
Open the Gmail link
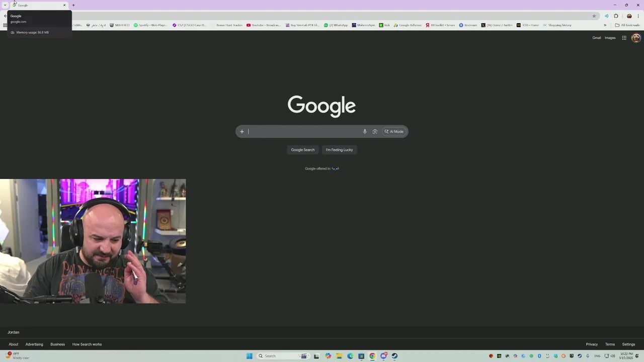tap(596, 38)
